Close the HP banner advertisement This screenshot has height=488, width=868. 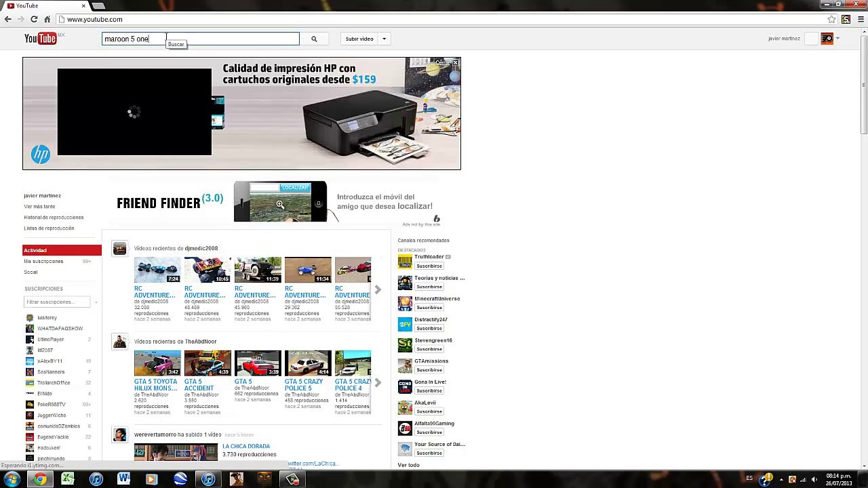(456, 62)
